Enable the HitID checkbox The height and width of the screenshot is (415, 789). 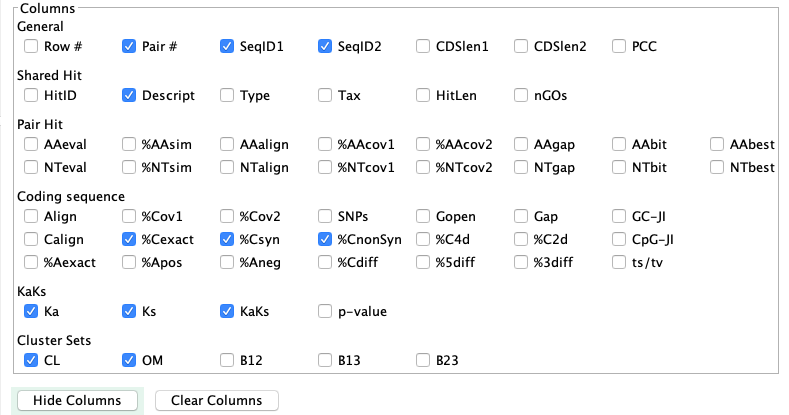[31, 96]
